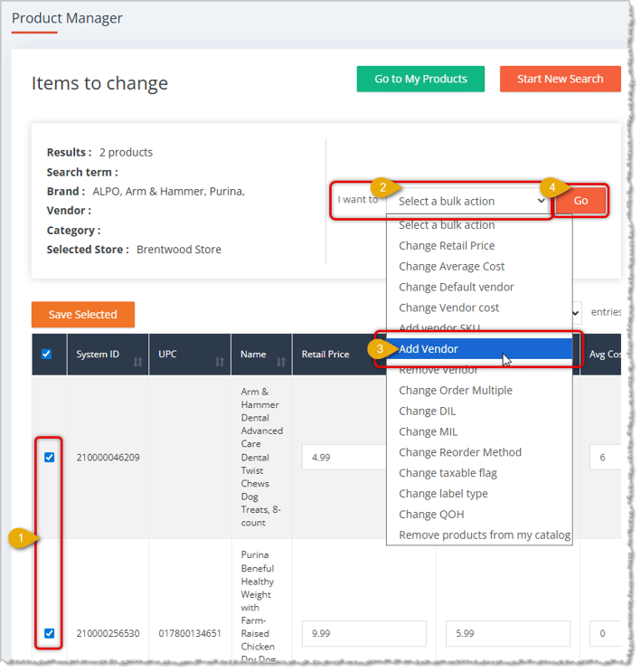Image resolution: width=641 pixels, height=672 pixels.
Task: Click the brand list 'ALPO, Arm & Hammer, Purina,'
Action: (x=168, y=191)
